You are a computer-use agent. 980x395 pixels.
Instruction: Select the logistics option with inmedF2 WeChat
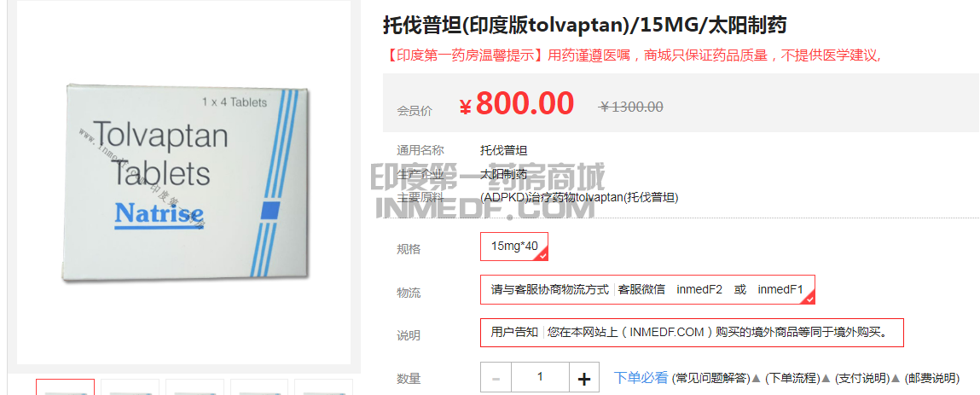[x=647, y=289]
